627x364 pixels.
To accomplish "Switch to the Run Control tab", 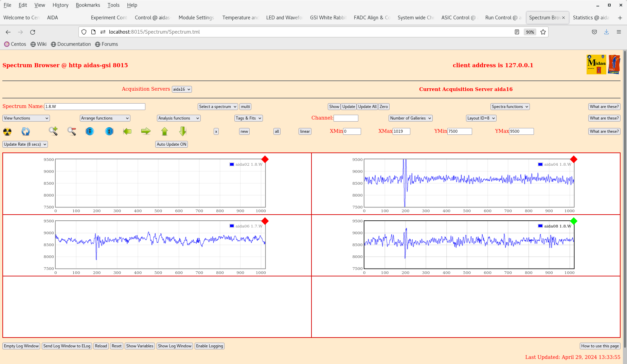I will coord(503,18).
